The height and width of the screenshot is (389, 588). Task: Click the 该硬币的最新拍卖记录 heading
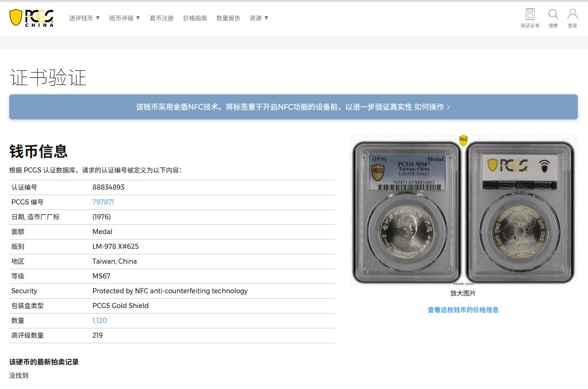point(44,362)
